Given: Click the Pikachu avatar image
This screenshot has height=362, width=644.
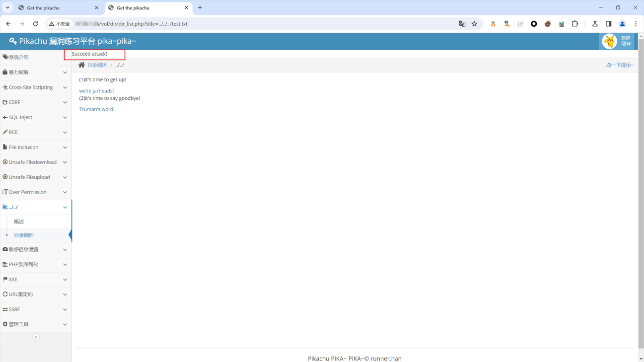Looking at the screenshot, I should point(609,41).
